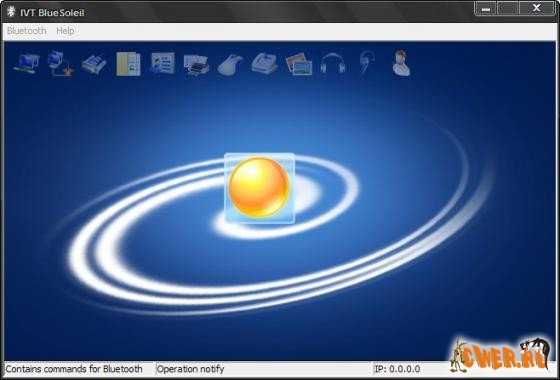Click the Basic Imaging photos icon
This screenshot has height=380, width=560.
pos(299,64)
